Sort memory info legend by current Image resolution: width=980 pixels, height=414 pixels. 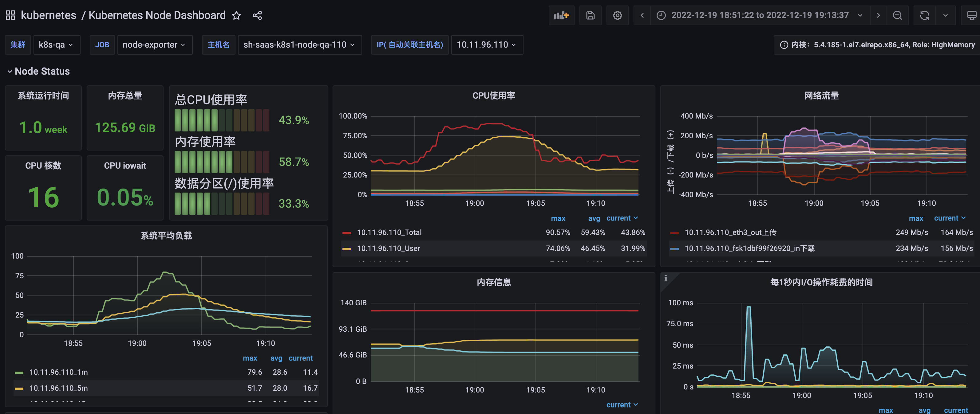(x=622, y=405)
